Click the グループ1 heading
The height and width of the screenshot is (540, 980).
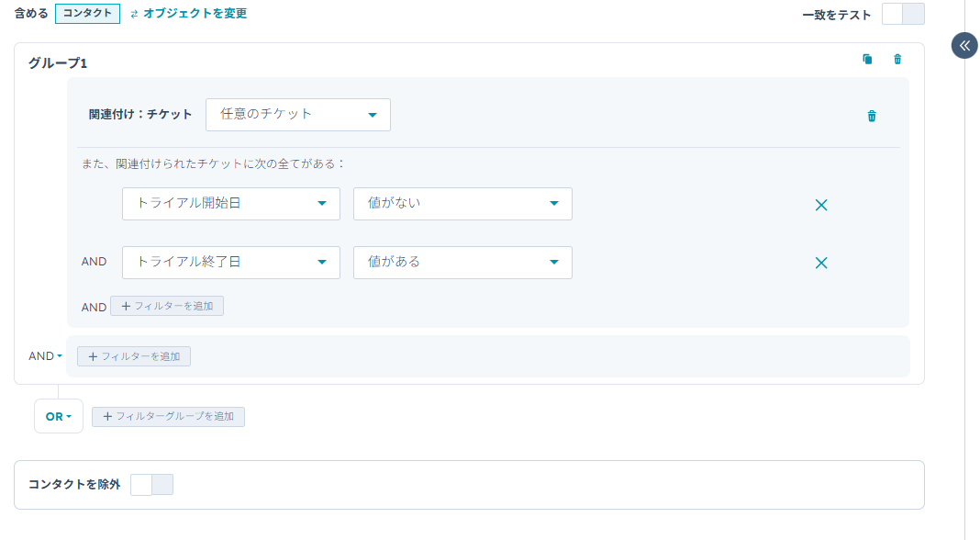pyautogui.click(x=58, y=62)
